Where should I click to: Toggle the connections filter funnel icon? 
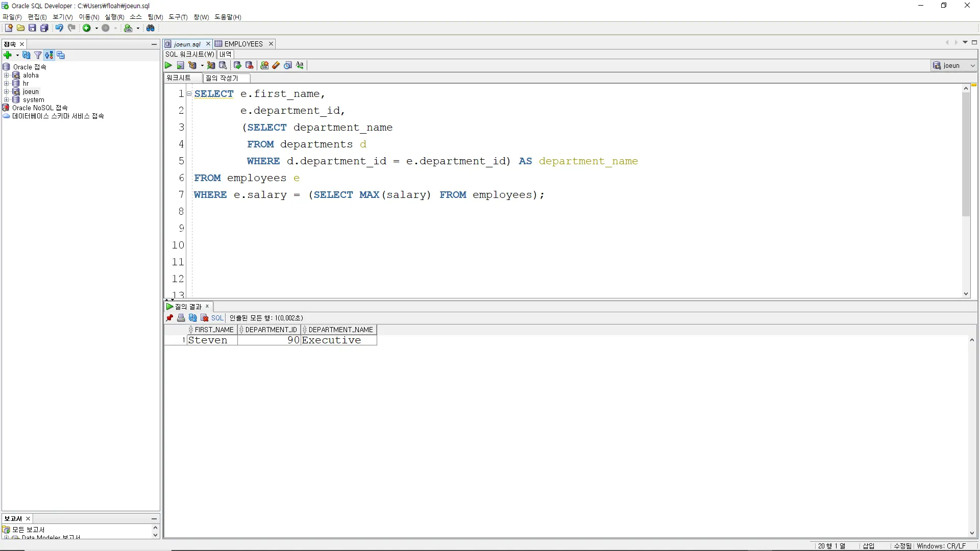tap(38, 55)
